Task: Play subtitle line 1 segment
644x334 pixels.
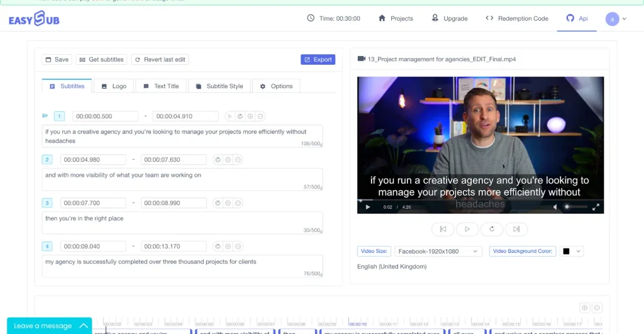Action: tap(230, 116)
